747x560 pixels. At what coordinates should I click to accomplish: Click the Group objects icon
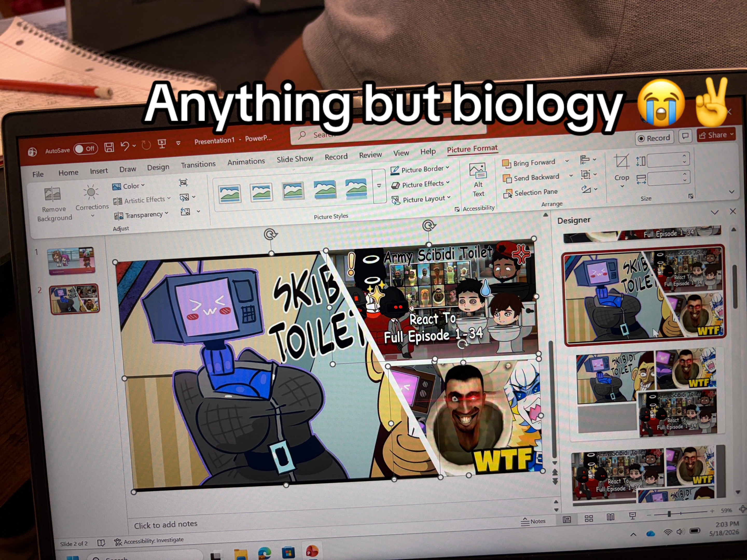point(588,174)
